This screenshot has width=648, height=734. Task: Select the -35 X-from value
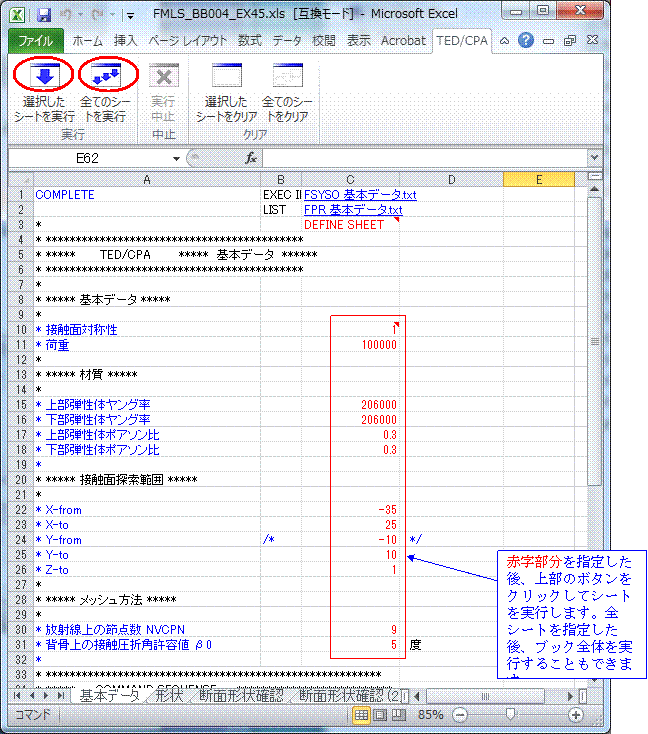click(x=350, y=510)
